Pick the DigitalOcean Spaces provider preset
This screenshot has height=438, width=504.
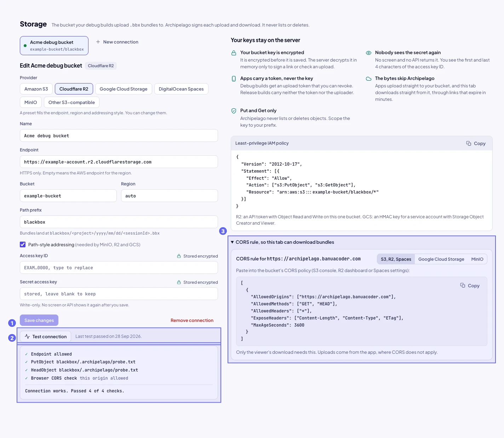click(181, 89)
